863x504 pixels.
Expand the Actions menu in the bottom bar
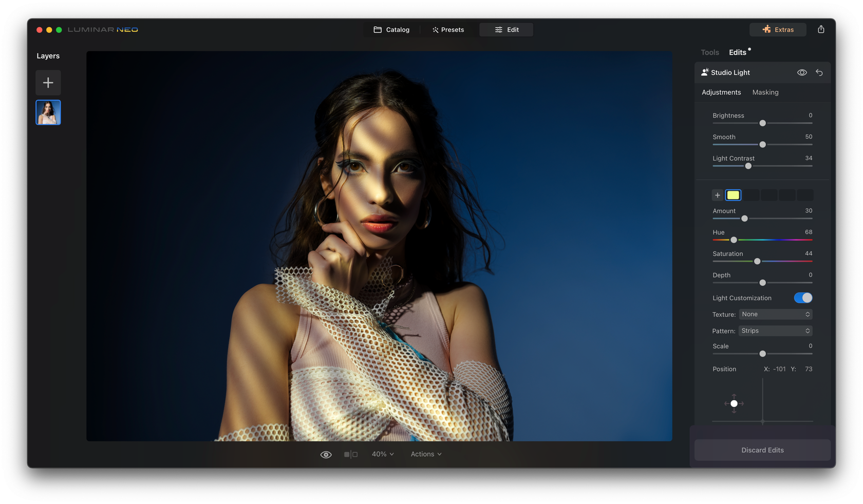pyautogui.click(x=425, y=454)
